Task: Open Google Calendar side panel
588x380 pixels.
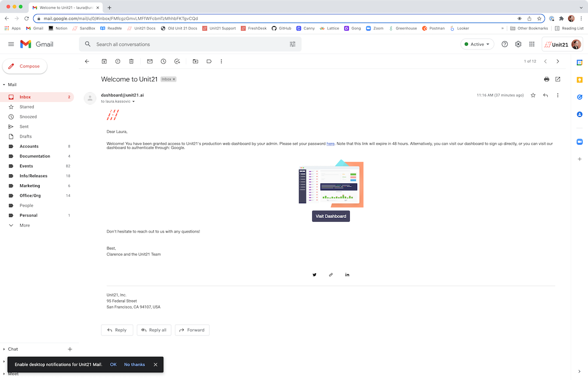Action: tap(580, 63)
